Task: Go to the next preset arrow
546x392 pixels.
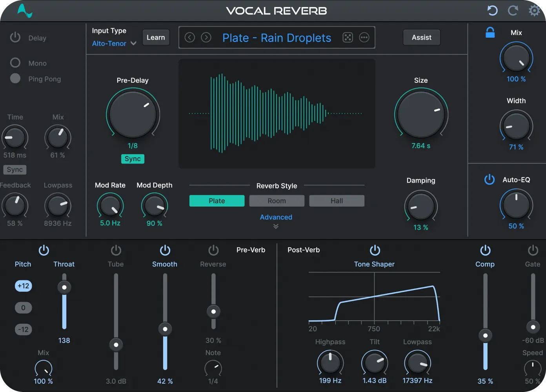Action: click(206, 38)
